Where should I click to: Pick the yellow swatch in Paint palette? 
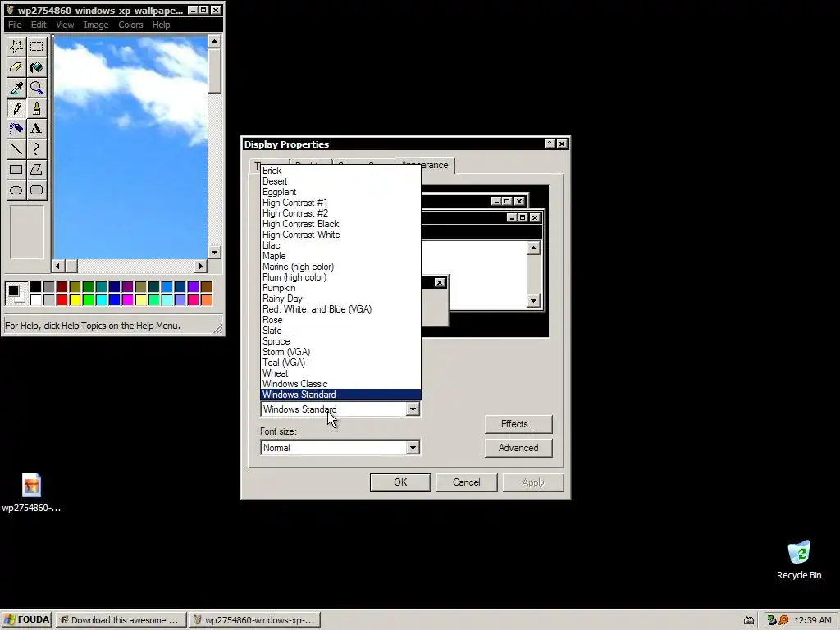tap(75, 300)
